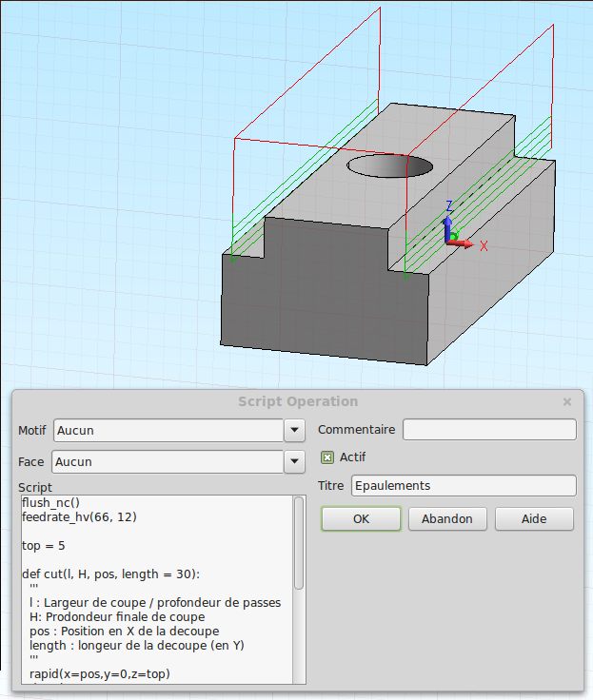Open help with the Aide button
This screenshot has width=593, height=700.
click(534, 519)
